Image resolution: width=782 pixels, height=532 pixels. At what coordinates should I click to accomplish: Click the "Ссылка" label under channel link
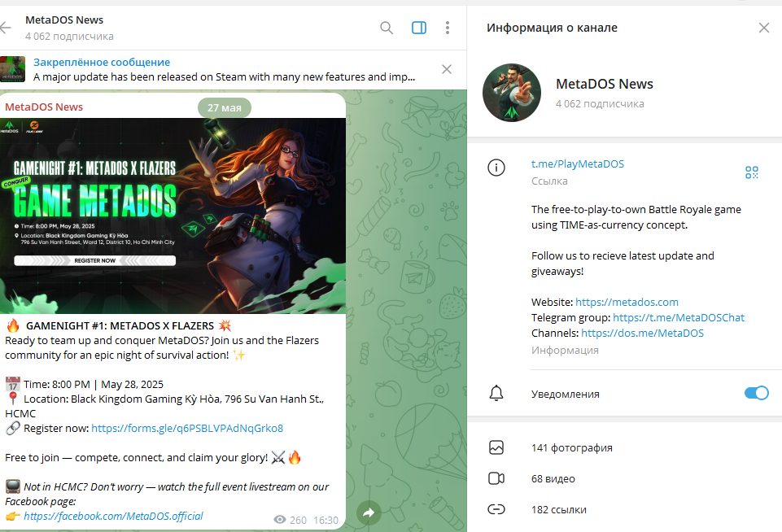pyautogui.click(x=549, y=181)
